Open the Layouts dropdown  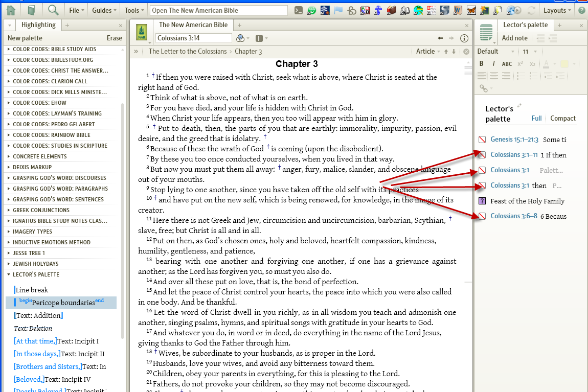point(557,11)
